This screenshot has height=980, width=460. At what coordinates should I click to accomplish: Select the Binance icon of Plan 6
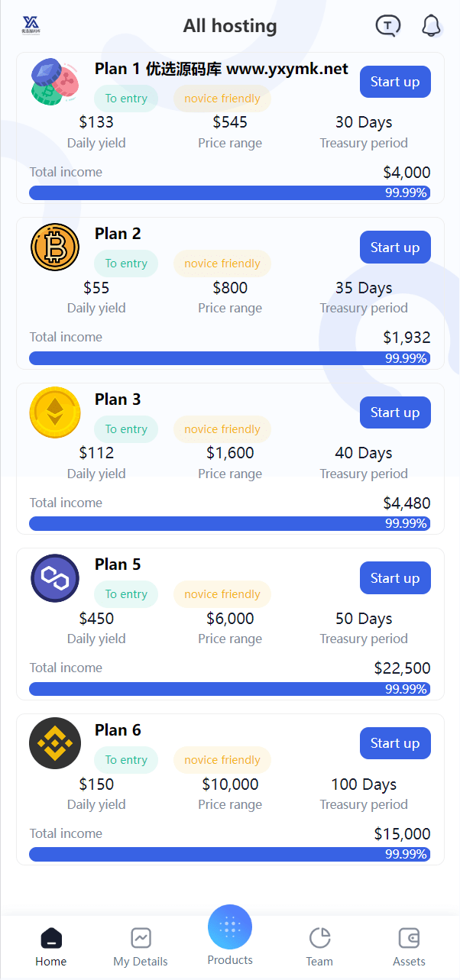55,743
